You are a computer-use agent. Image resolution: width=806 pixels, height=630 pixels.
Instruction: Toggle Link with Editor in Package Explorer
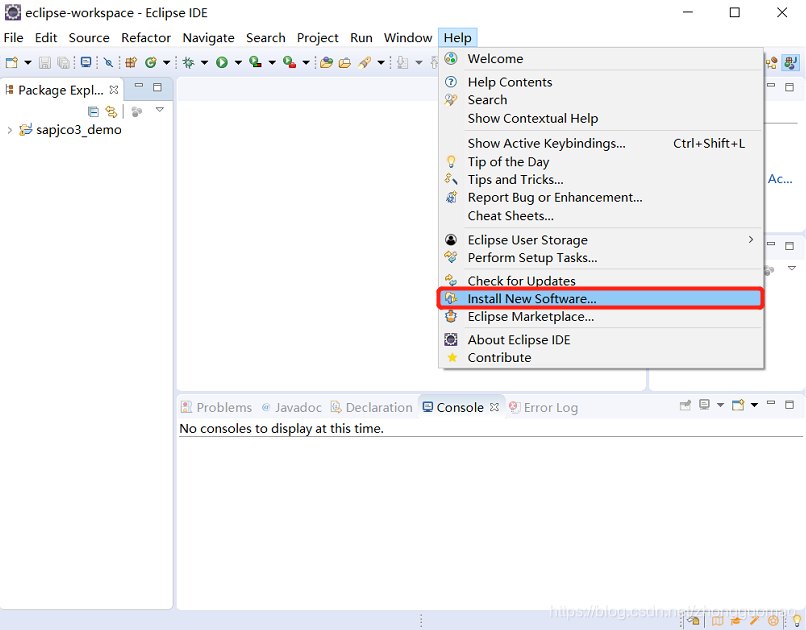pyautogui.click(x=111, y=112)
